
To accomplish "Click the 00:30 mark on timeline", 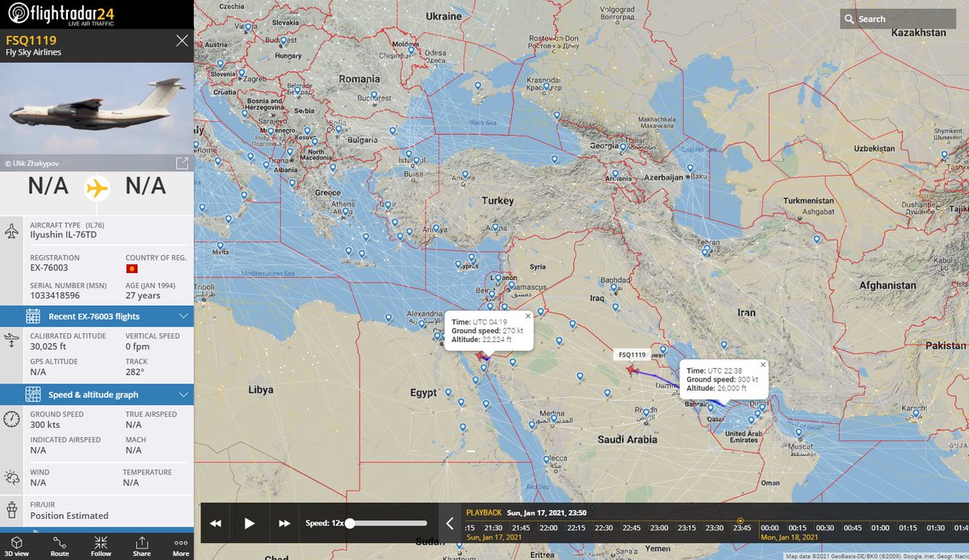I will 824,528.
